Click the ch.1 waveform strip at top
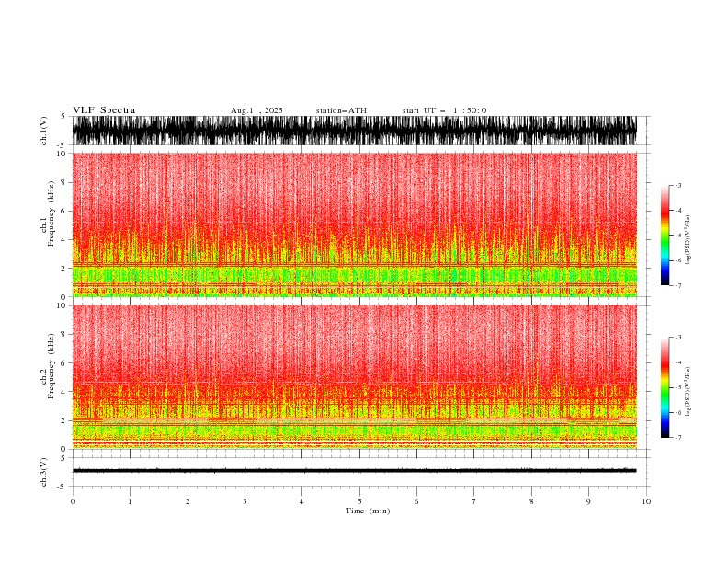This screenshot has width=728, height=563. coord(355,131)
